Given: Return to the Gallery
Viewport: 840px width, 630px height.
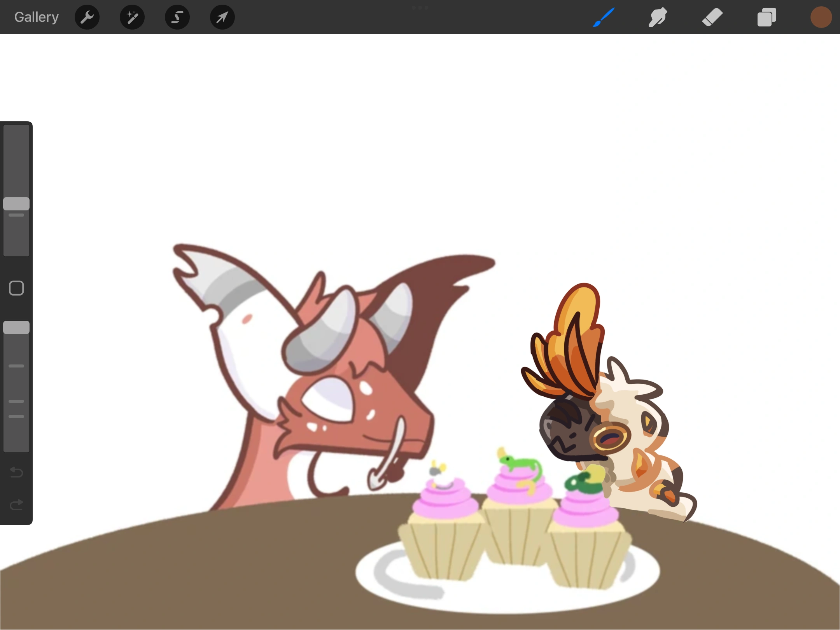Looking at the screenshot, I should (x=37, y=17).
